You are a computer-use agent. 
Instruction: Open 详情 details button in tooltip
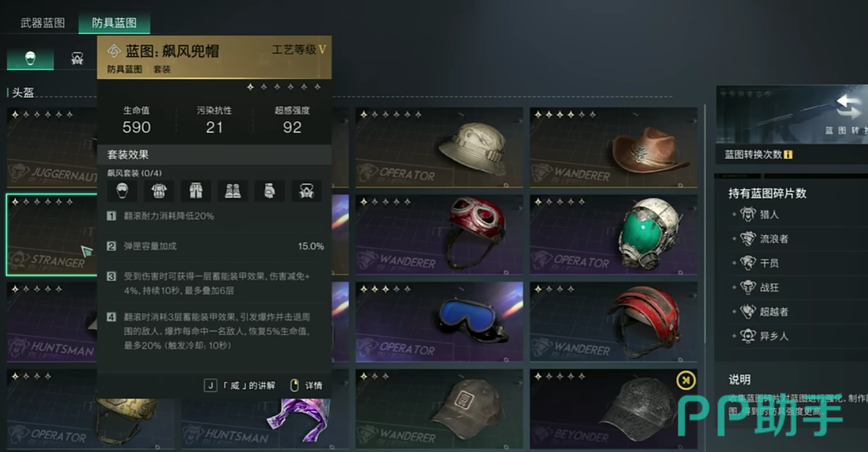(x=306, y=385)
